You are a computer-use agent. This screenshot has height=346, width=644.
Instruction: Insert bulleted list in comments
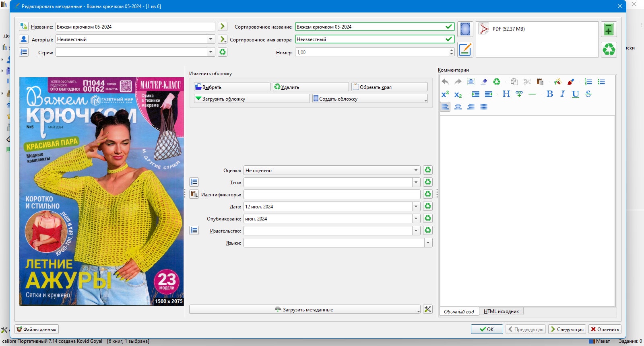click(601, 82)
